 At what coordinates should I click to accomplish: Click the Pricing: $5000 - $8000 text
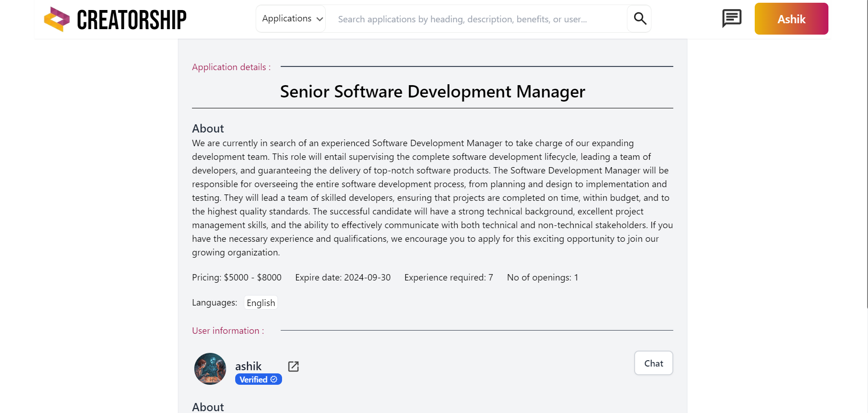[x=237, y=277]
